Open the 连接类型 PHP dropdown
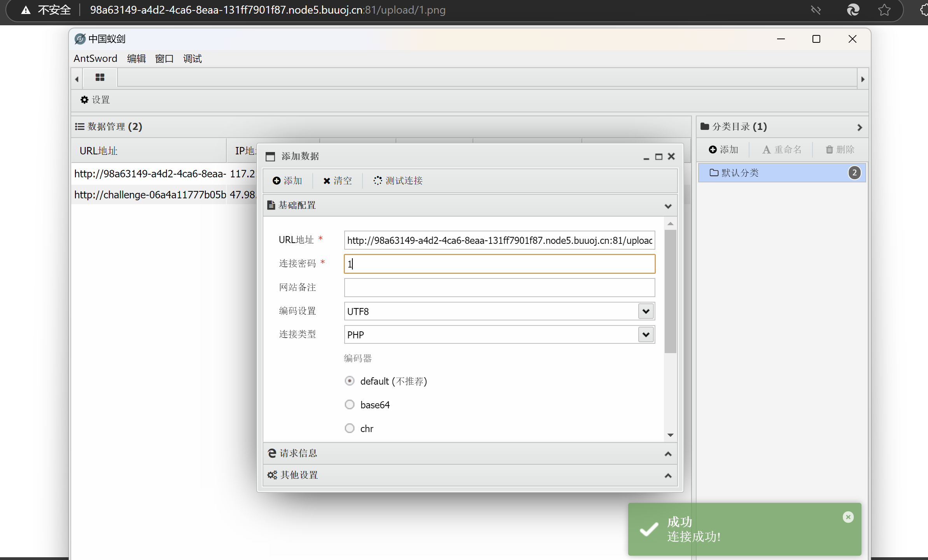The width and height of the screenshot is (928, 560). pos(646,334)
